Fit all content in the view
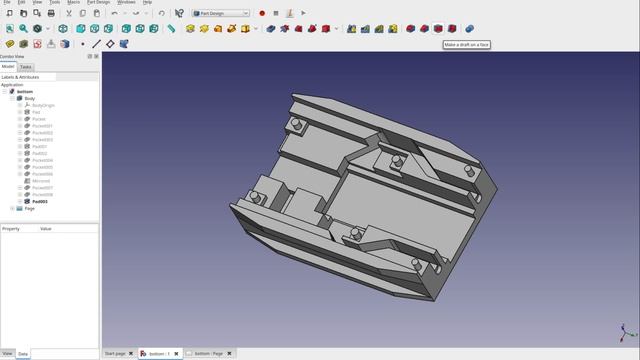This screenshot has width=640, height=360. coord(10,29)
